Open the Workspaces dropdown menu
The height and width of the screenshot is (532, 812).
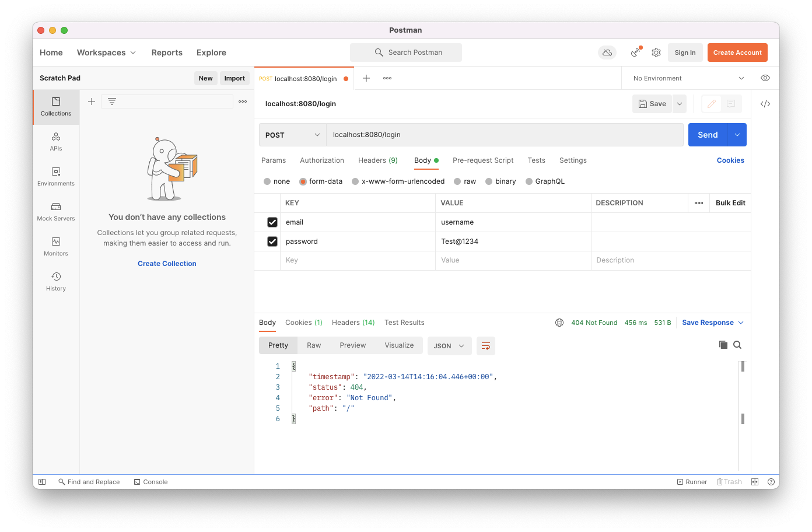point(106,52)
